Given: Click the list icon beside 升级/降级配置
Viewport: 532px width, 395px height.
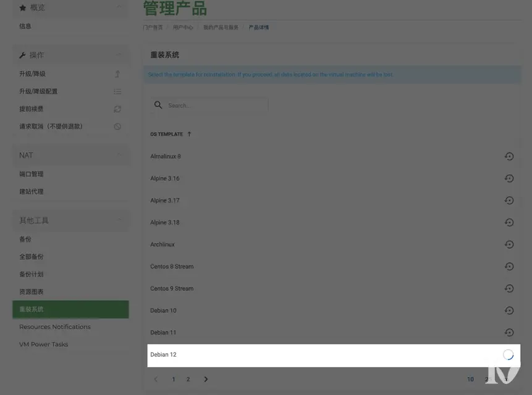Looking at the screenshot, I should point(117,91).
